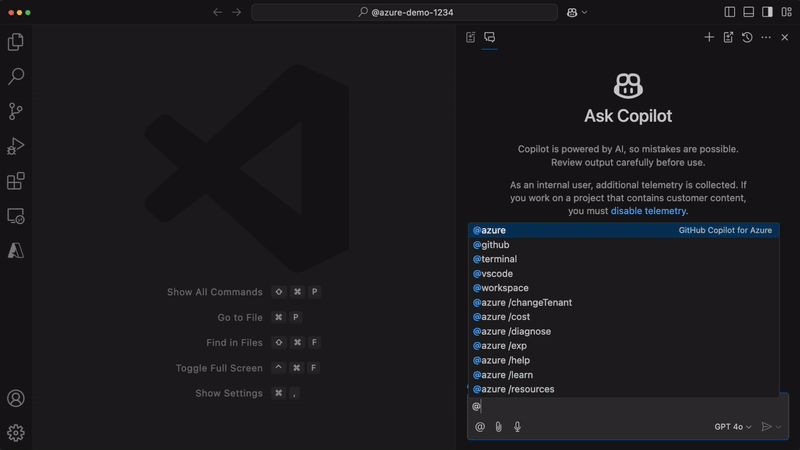This screenshot has width=800, height=450.
Task: Choose @azure /diagnose command
Action: click(623, 331)
